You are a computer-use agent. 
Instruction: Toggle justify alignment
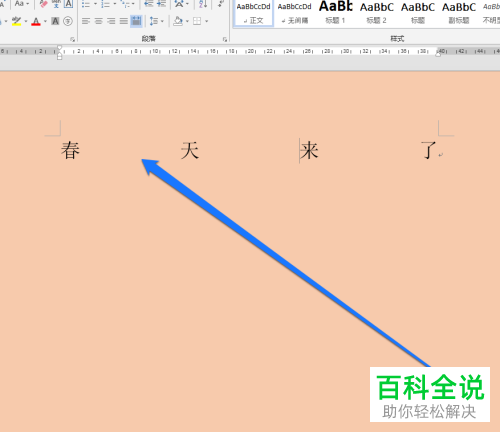[x=124, y=21]
